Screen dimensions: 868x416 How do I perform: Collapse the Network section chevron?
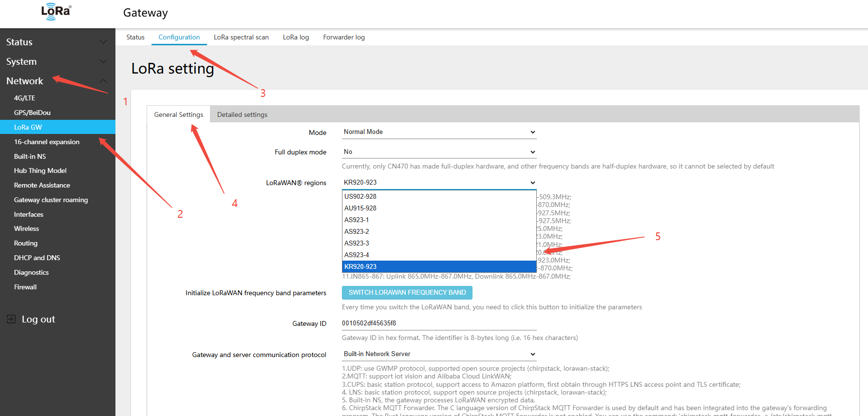[103, 81]
